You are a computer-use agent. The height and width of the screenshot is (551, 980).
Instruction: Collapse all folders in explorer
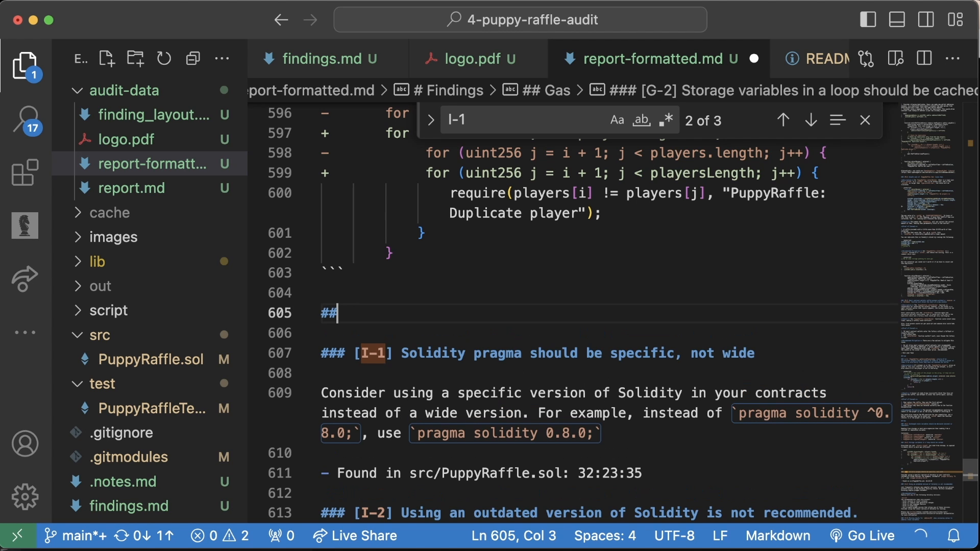[x=192, y=59]
